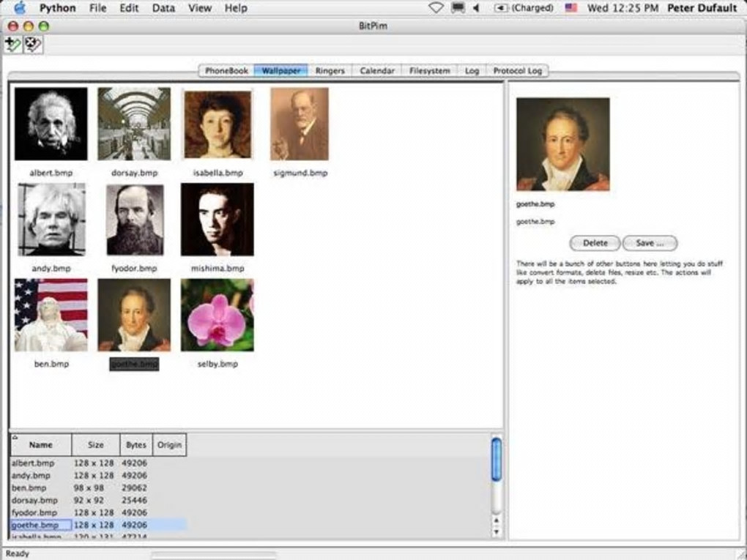Click the volume icon in menu bar

476,7
